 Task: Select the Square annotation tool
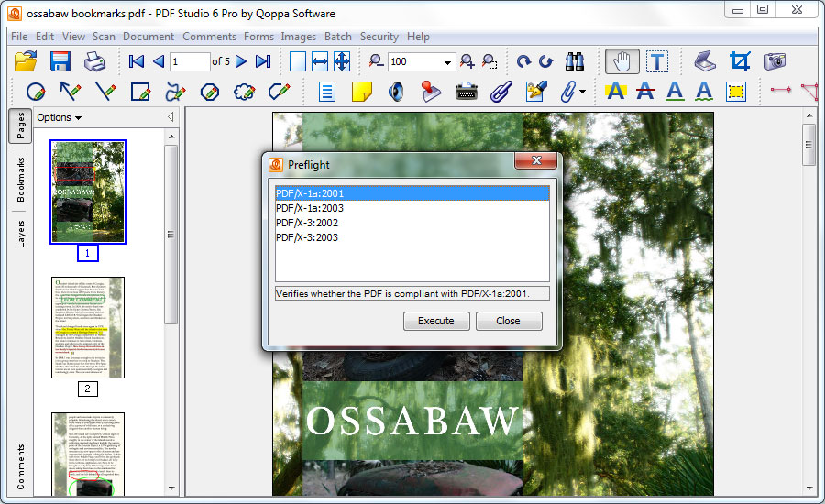[140, 92]
